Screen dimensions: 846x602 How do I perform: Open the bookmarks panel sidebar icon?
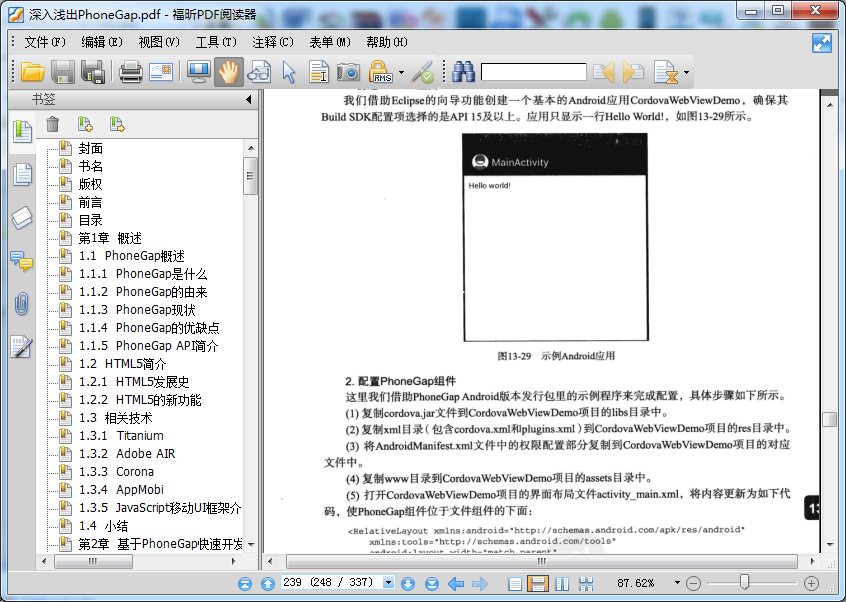coord(22,131)
